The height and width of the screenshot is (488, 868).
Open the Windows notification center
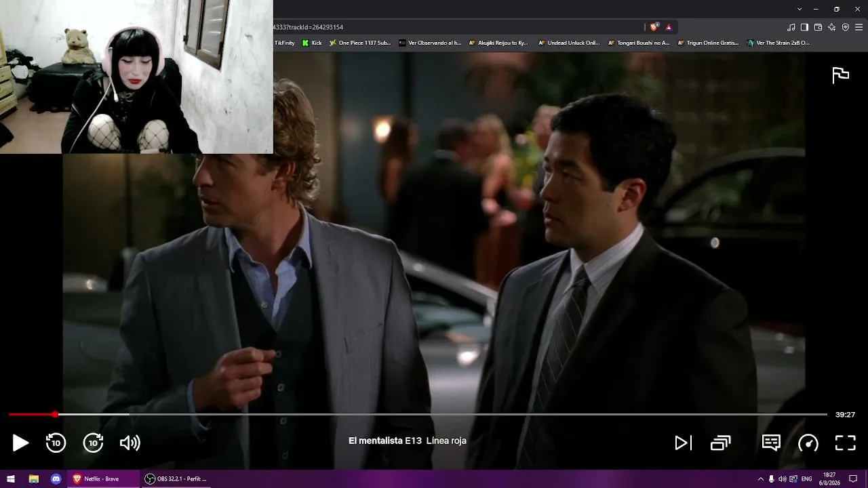pyautogui.click(x=853, y=479)
